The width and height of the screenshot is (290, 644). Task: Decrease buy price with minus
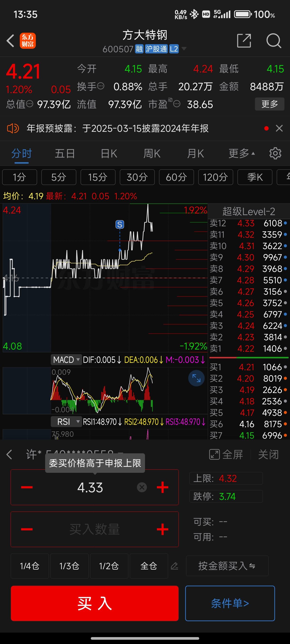tap(27, 487)
